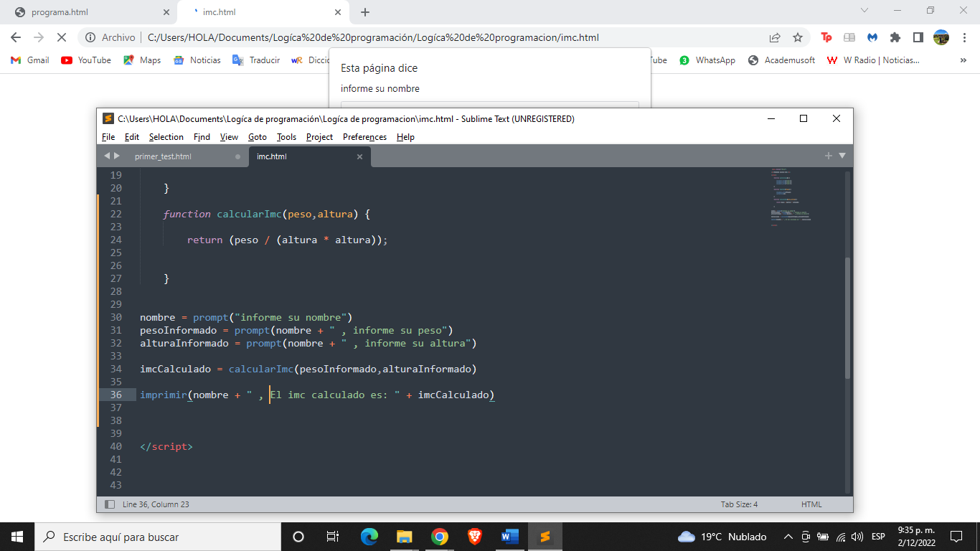Open the WhatsApp bookmark
This screenshot has width=980, height=551.
click(x=707, y=60)
